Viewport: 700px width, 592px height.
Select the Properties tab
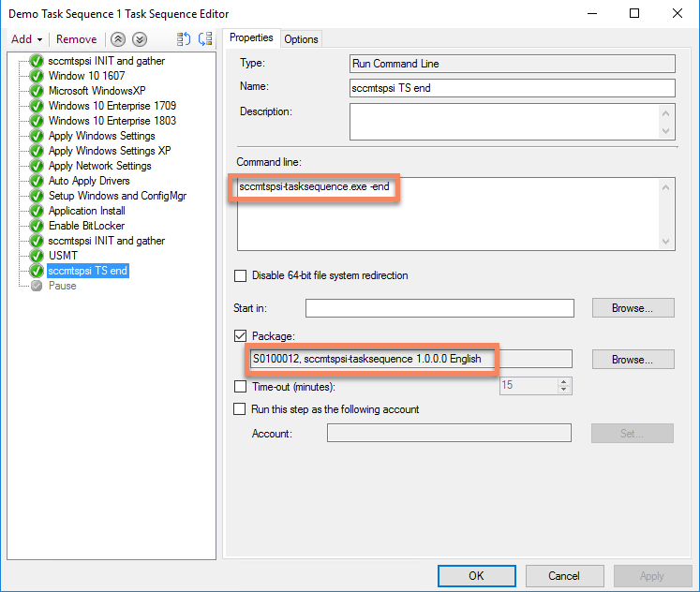(x=251, y=37)
